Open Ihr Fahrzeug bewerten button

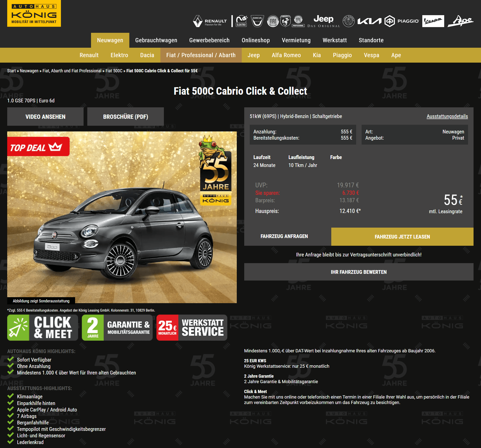(x=359, y=272)
